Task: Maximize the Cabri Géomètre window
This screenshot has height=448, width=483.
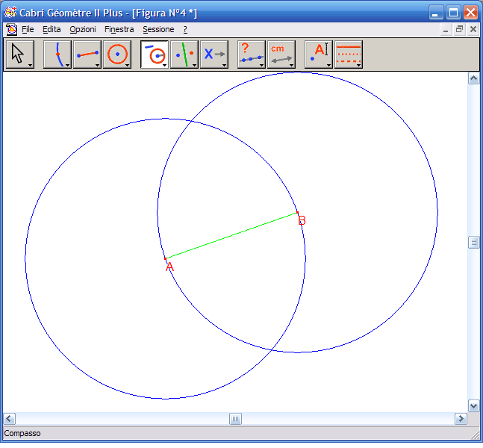Action: point(453,13)
